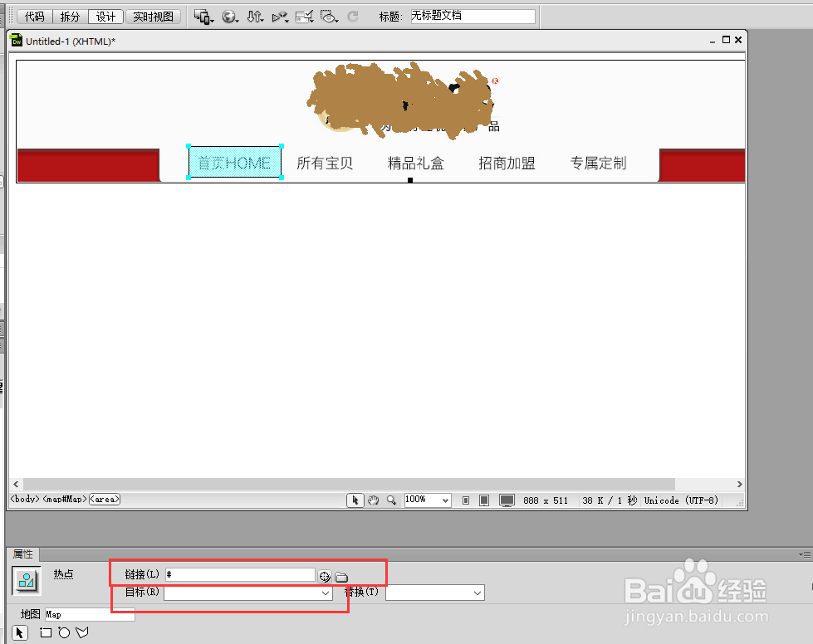
Task: Open the visual aids eye icon
Action: pos(329,17)
